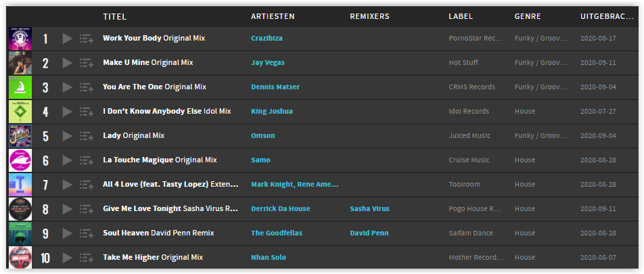644x274 pixels.
Task: Open Soul Heaven track title
Action: 126,233
